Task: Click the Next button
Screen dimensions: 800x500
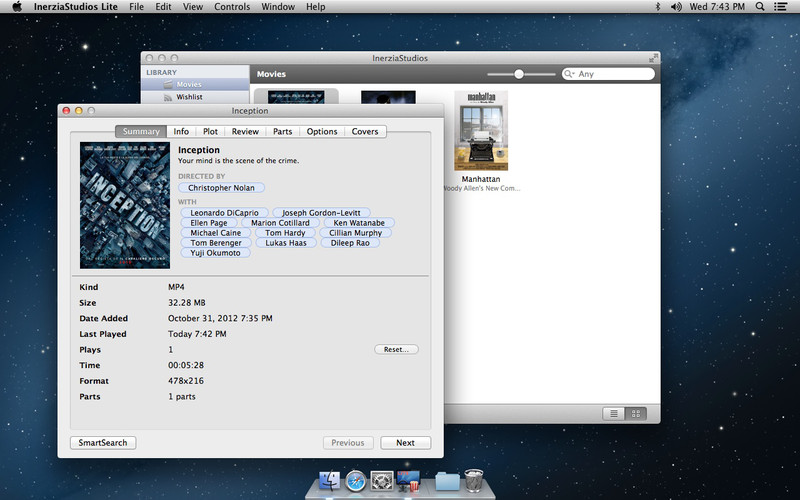Action: 406,443
